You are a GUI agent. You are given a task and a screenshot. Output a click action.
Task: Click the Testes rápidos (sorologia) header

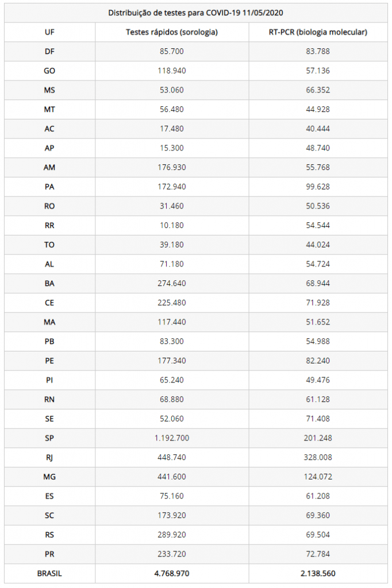click(x=172, y=32)
